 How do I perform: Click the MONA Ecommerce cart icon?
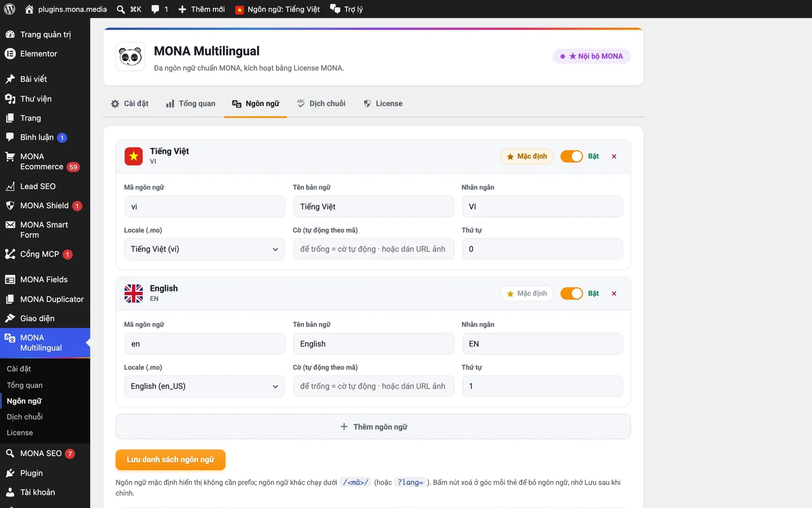10,157
